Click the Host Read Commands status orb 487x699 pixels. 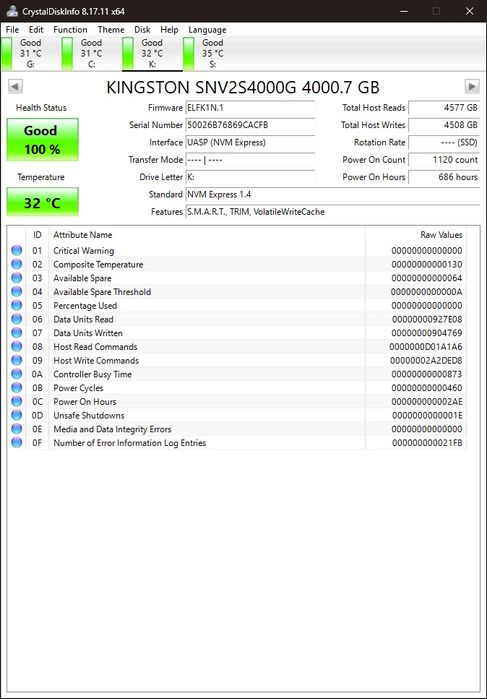(x=17, y=346)
